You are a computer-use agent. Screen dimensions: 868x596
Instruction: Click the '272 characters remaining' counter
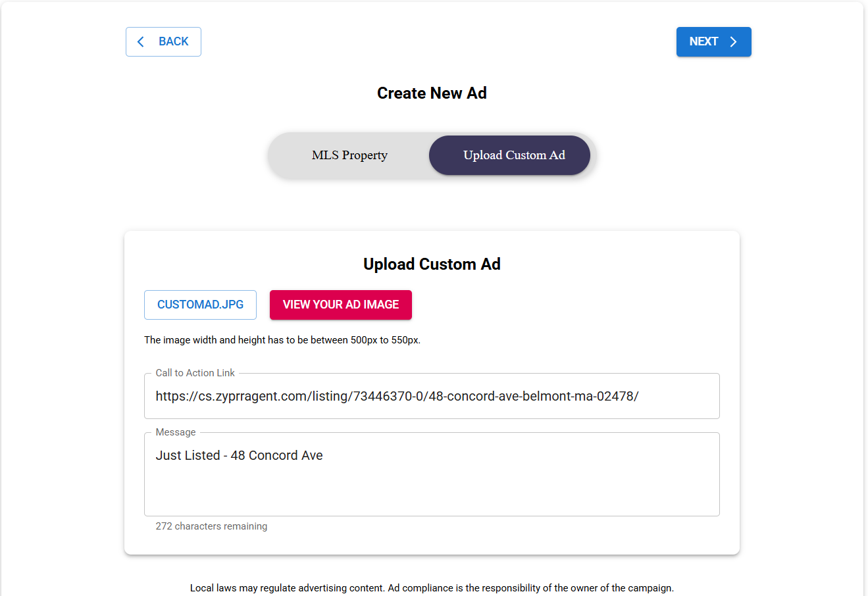pyautogui.click(x=211, y=526)
